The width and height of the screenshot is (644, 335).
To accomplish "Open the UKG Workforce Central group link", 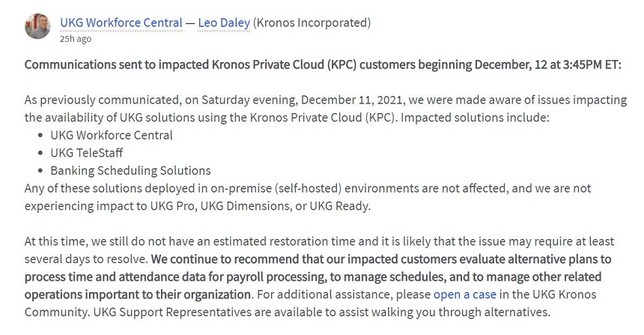I will [121, 22].
